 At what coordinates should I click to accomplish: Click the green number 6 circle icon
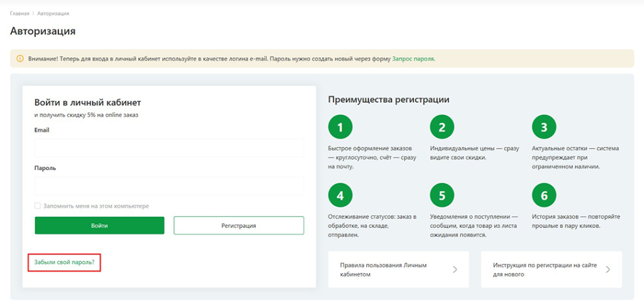[544, 195]
